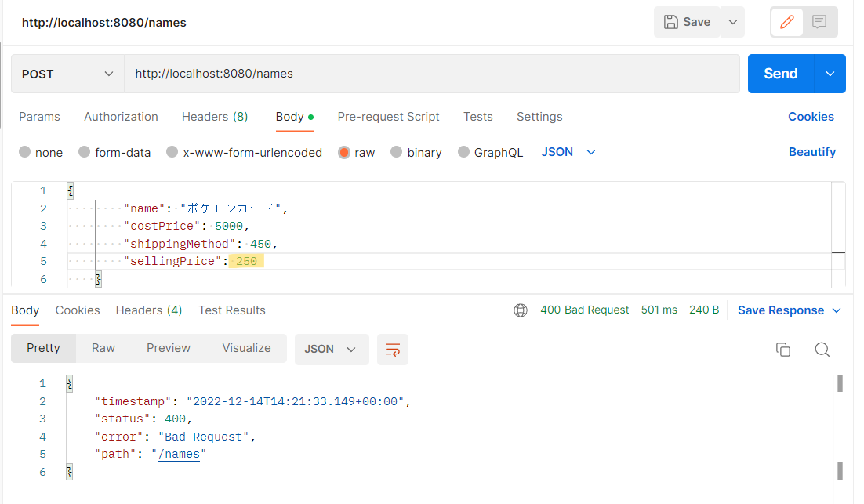This screenshot has height=504, width=864.
Task: Fold response JSON opening brace
Action: [70, 383]
